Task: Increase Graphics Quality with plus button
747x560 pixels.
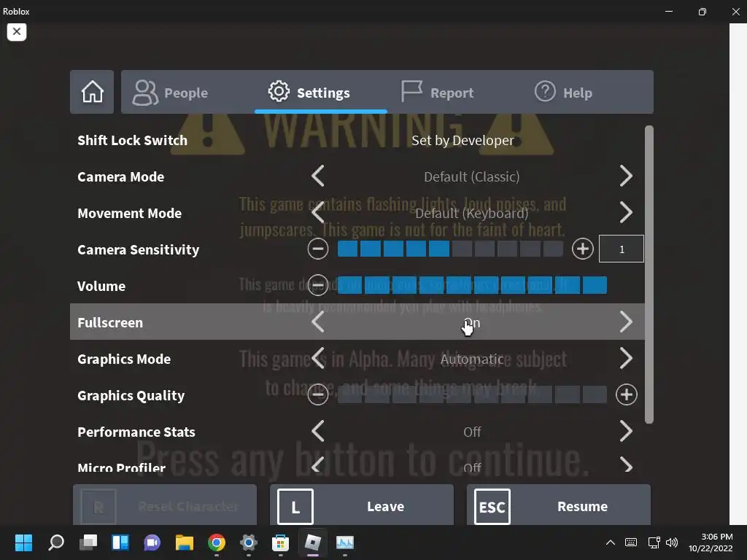Action: [x=626, y=394]
